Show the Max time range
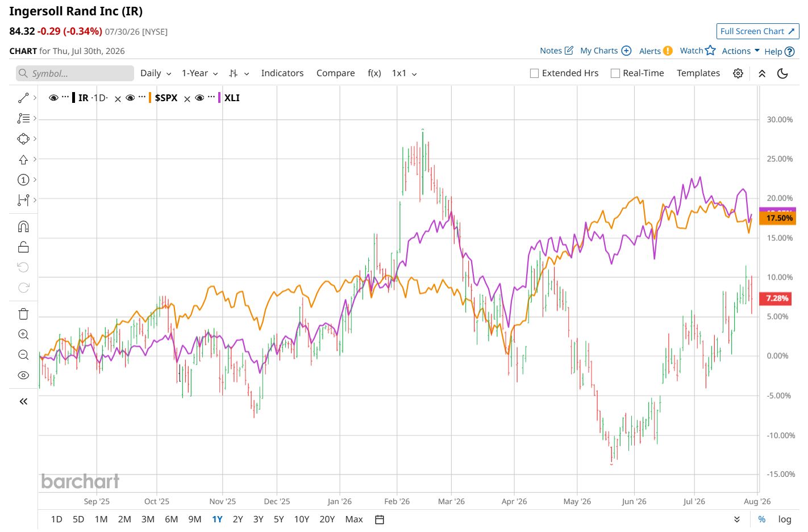Image resolution: width=808 pixels, height=532 pixels. click(x=354, y=519)
